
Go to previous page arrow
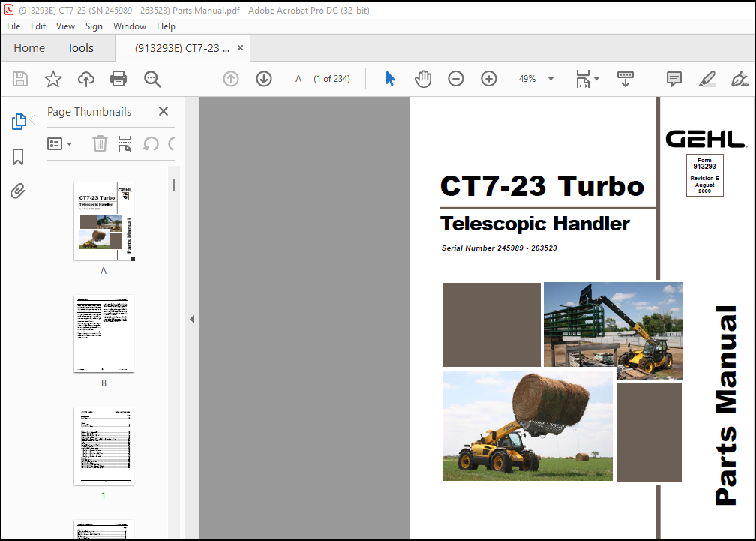click(231, 79)
